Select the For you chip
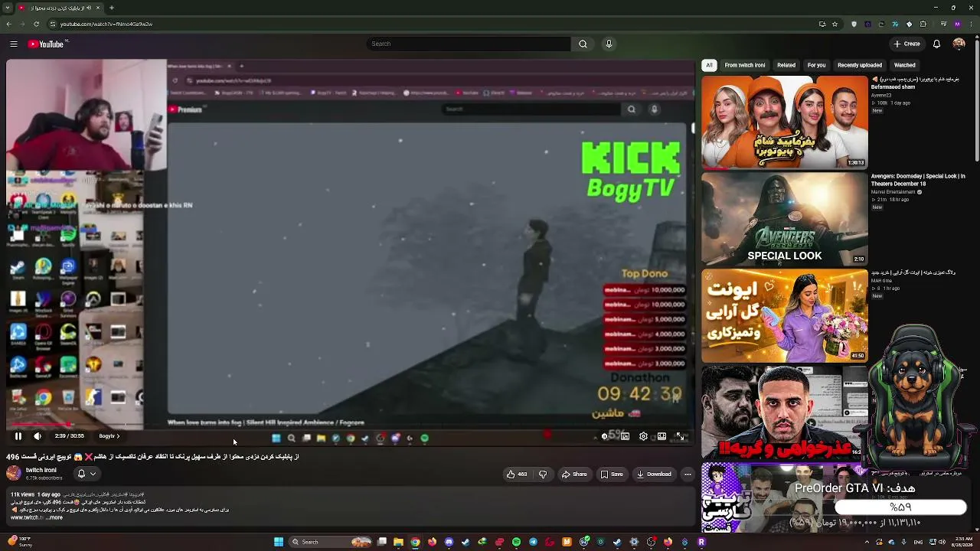980x551 pixels. point(816,65)
